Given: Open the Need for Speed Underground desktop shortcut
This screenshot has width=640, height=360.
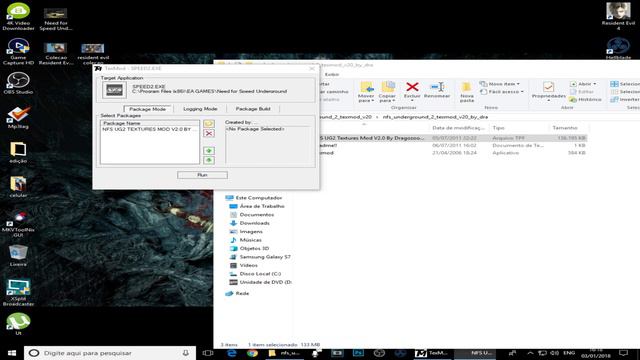Looking at the screenshot, I should pyautogui.click(x=56, y=19).
